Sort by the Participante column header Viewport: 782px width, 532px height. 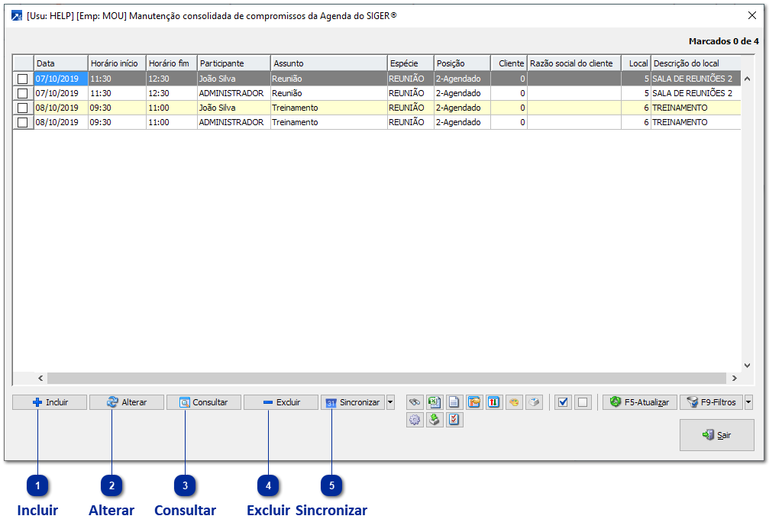point(234,63)
